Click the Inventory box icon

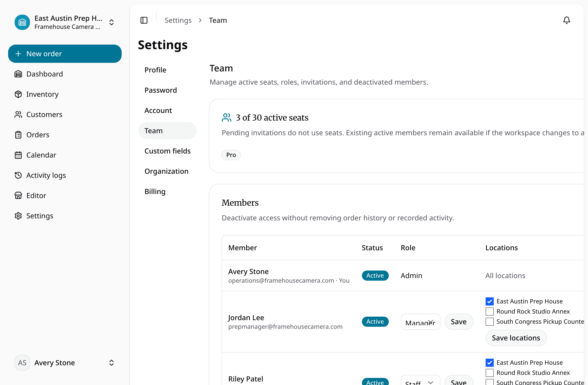click(x=18, y=94)
